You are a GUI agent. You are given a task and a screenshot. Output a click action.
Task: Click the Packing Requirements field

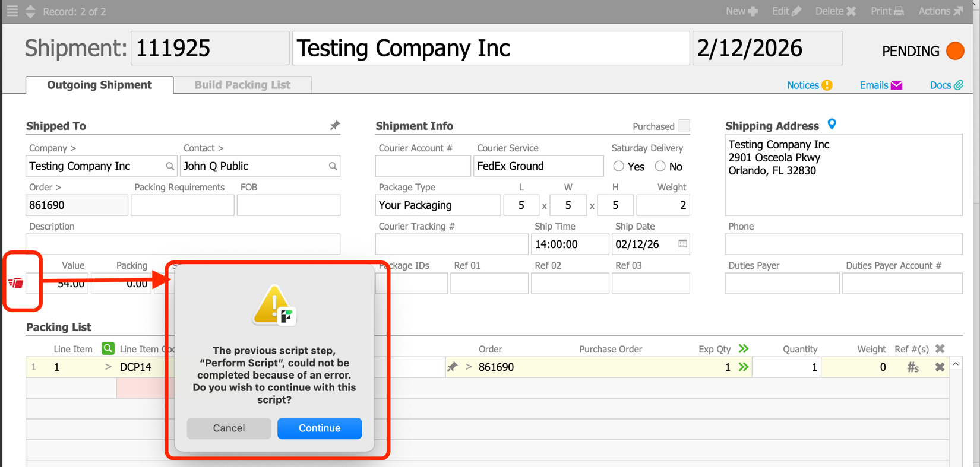point(182,205)
